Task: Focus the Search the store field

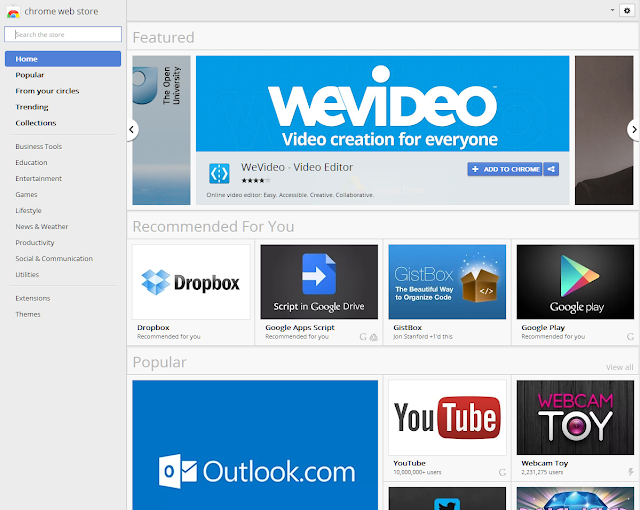Action: [63, 34]
